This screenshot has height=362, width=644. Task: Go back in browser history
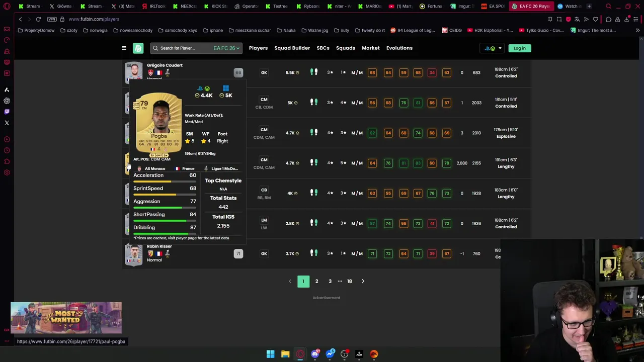tap(20, 19)
